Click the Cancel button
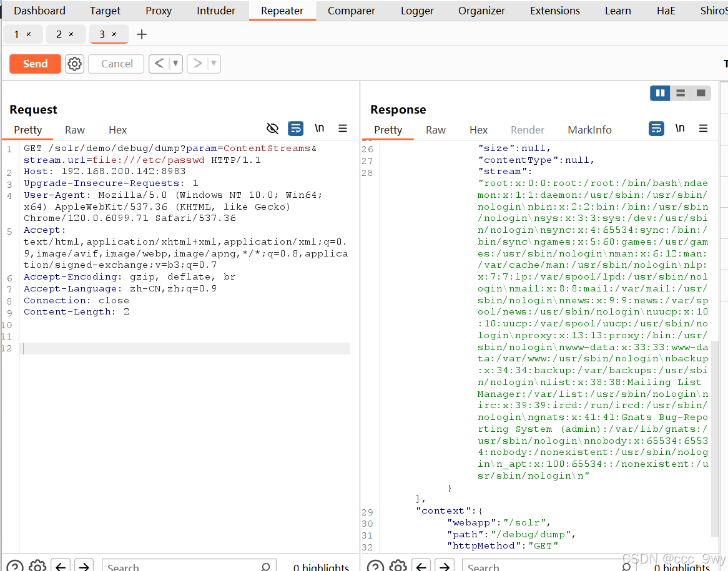The image size is (728, 571). [x=117, y=64]
